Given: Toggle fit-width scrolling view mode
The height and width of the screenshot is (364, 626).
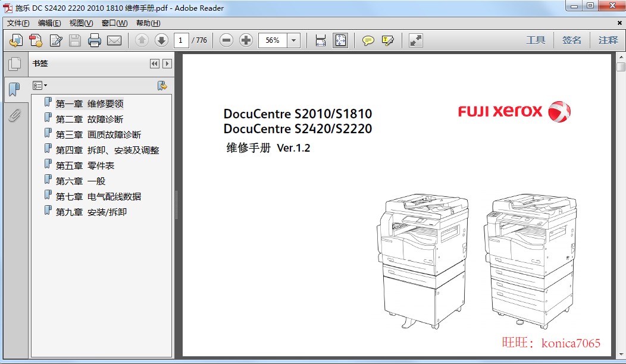Looking at the screenshot, I should pyautogui.click(x=321, y=40).
